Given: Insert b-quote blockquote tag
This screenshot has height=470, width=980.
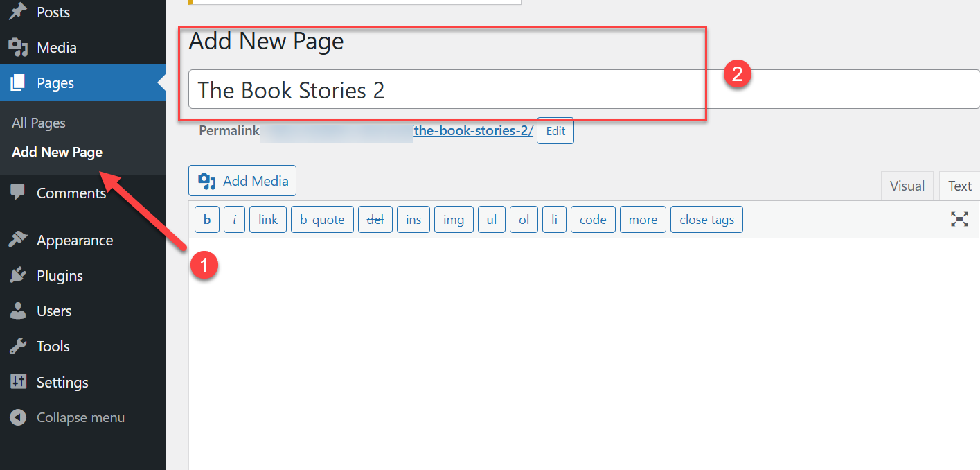Looking at the screenshot, I should 322,220.
